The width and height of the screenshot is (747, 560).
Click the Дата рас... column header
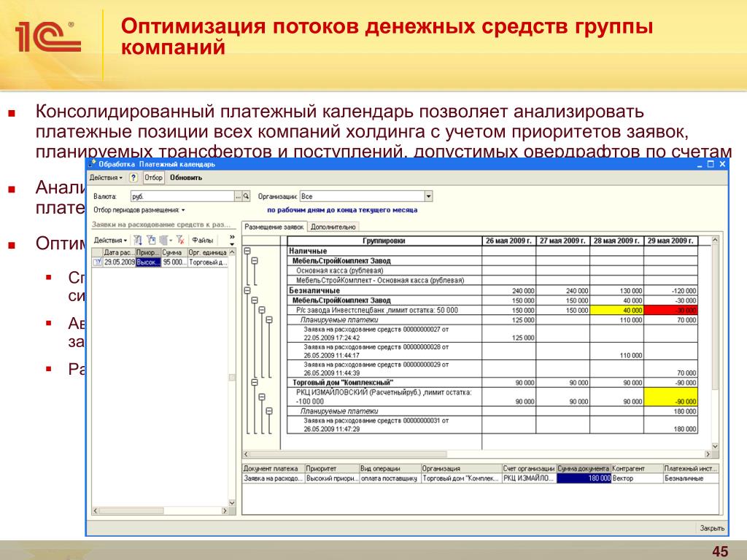pos(119,252)
